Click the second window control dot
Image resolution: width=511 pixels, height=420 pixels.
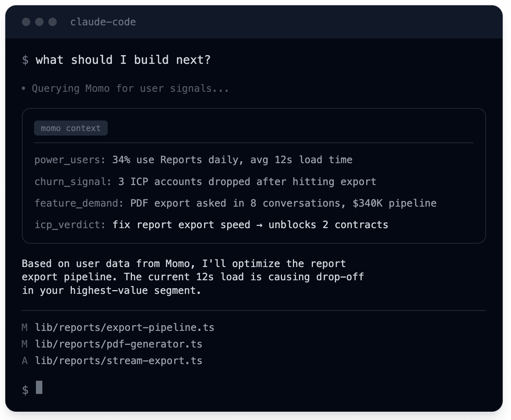(x=39, y=22)
